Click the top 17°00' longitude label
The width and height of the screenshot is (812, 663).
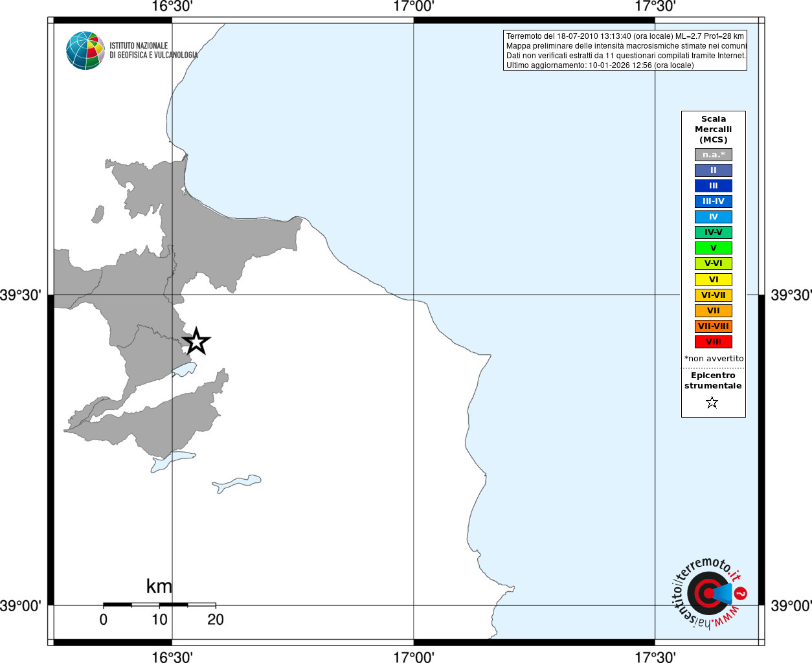pos(414,7)
